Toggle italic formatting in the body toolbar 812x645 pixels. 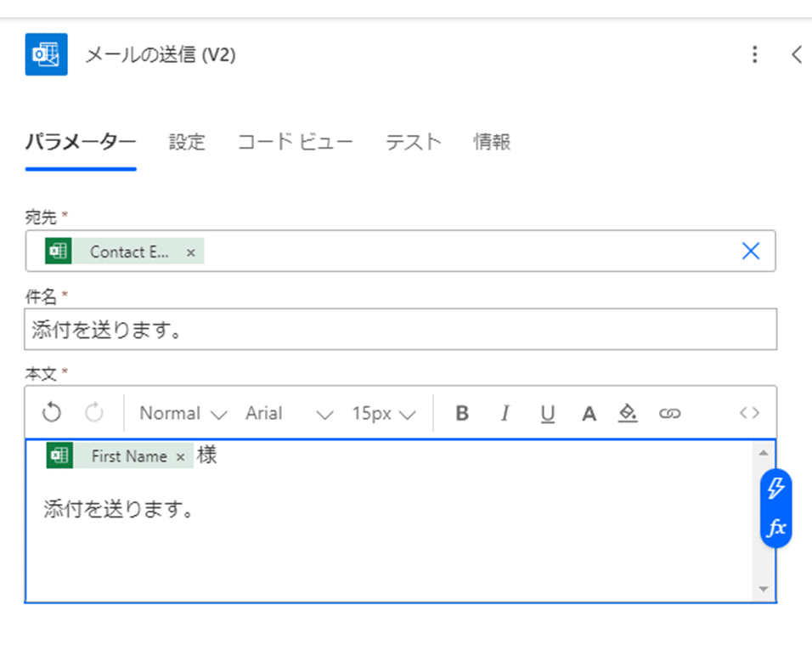505,413
